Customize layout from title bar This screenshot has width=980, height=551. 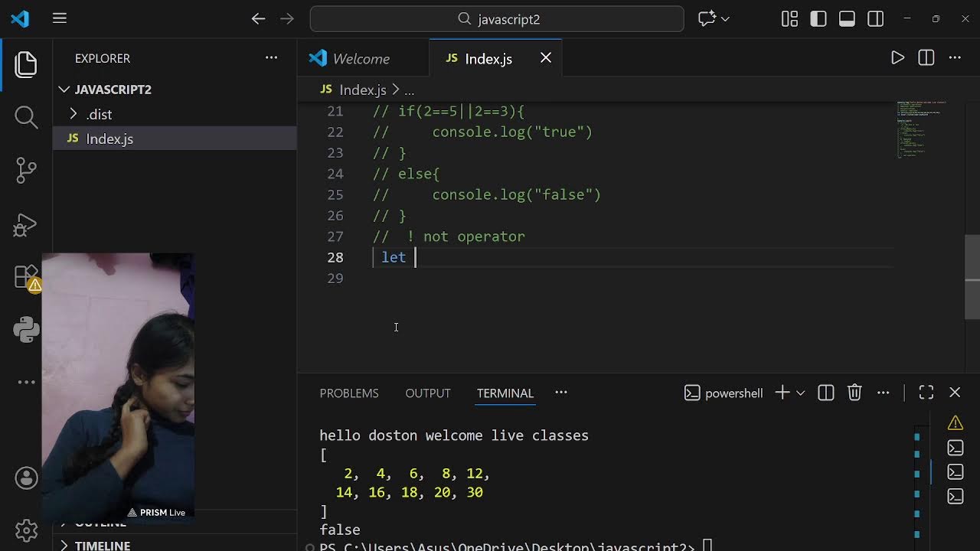pyautogui.click(x=789, y=18)
